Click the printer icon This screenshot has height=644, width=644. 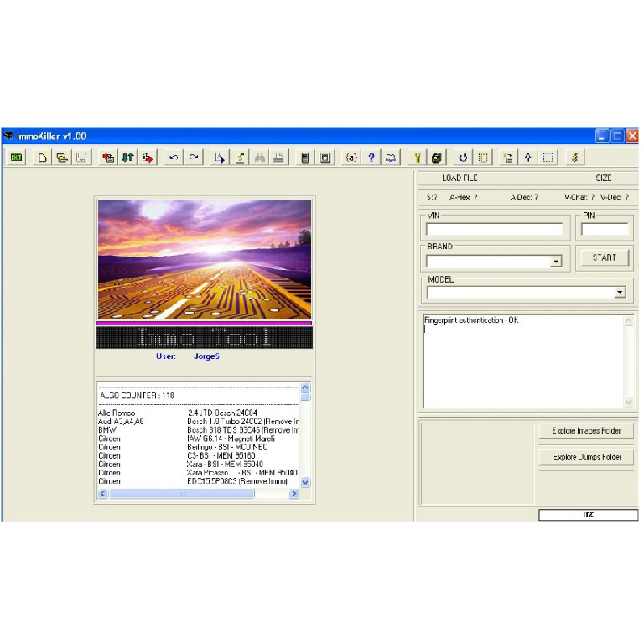[x=279, y=158]
